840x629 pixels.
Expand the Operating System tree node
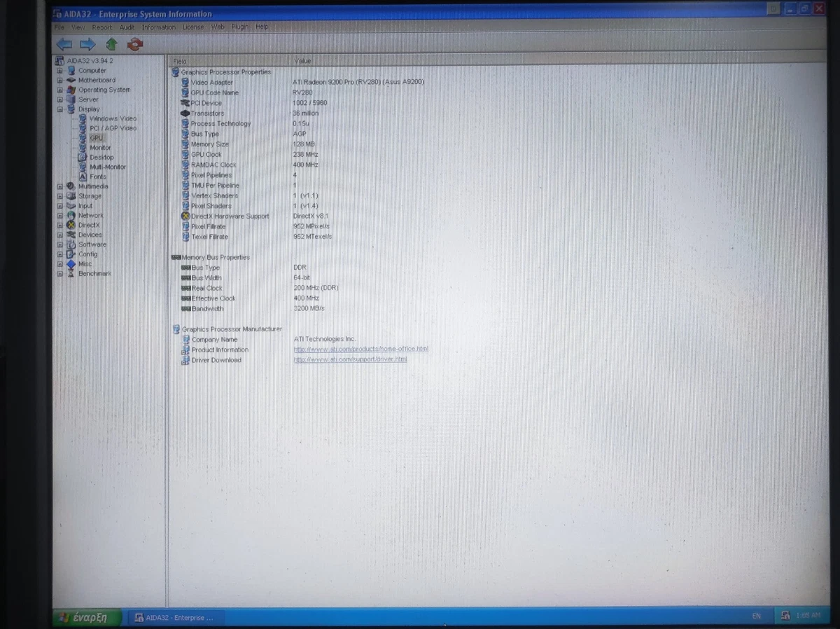click(59, 90)
